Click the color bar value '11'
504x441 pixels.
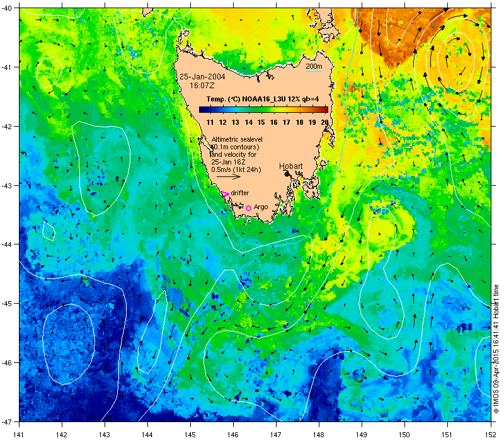tap(210, 122)
